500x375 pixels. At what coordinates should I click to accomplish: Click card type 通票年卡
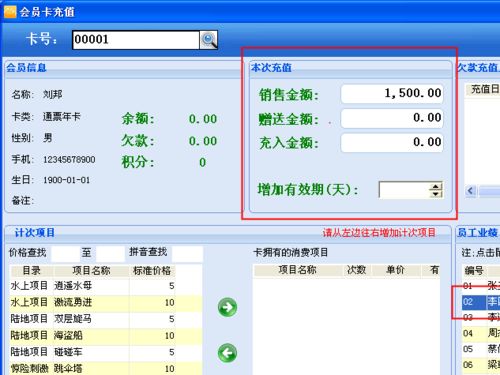[x=62, y=117]
